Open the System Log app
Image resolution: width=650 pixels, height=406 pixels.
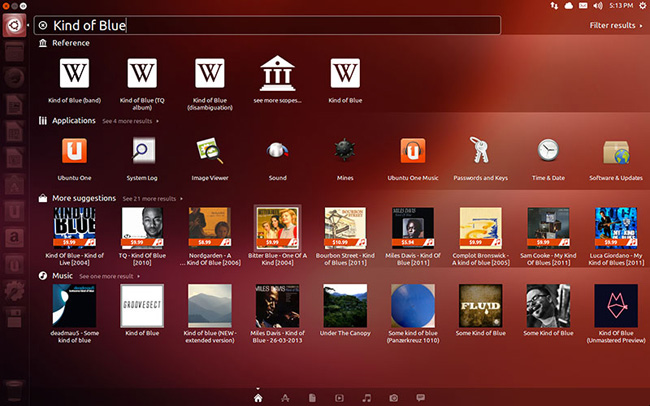tap(142, 151)
